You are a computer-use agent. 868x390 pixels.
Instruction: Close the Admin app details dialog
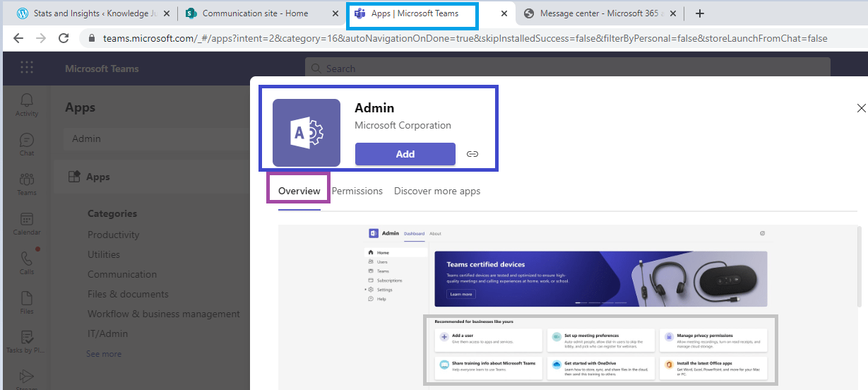[861, 108]
